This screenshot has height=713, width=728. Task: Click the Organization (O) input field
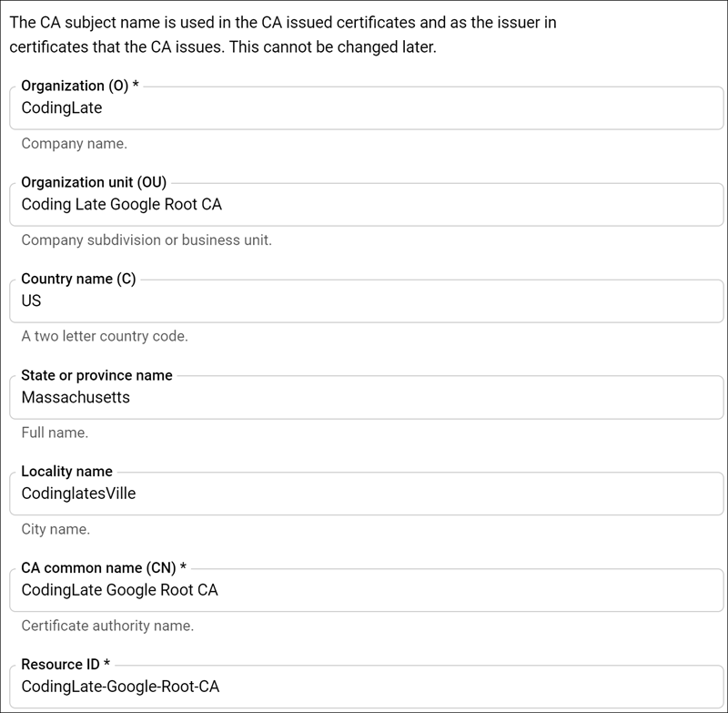click(x=367, y=107)
